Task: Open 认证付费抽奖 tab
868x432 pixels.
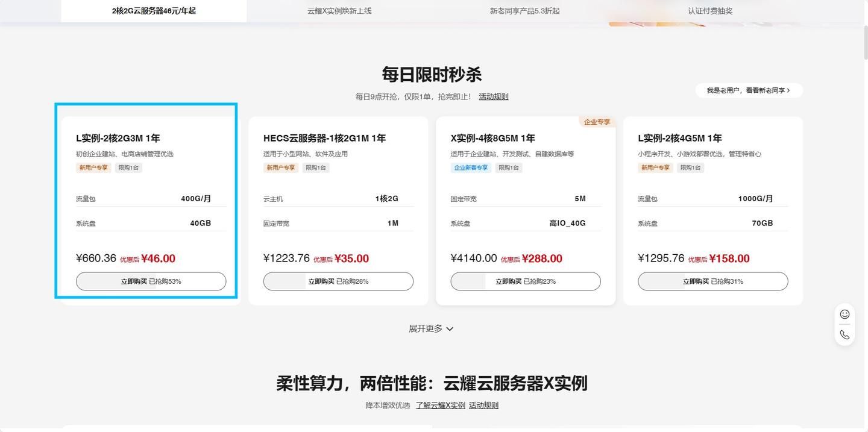Action: [x=710, y=11]
